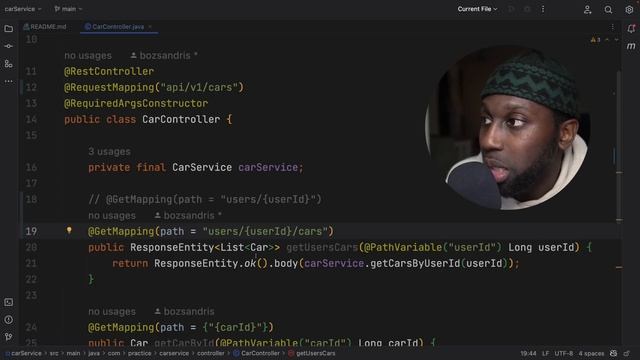
Task: Click the 4 spaces indent setting
Action: (591, 353)
